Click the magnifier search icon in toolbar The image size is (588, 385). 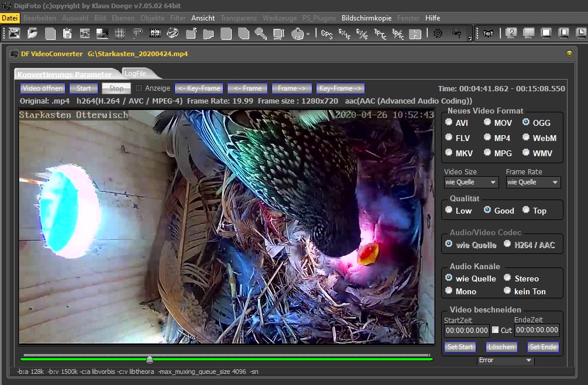(260, 33)
